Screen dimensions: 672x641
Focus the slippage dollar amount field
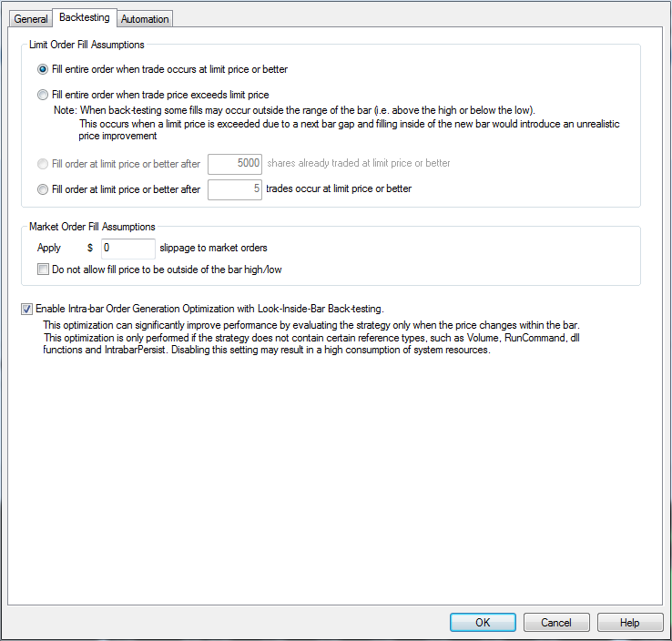(x=128, y=249)
